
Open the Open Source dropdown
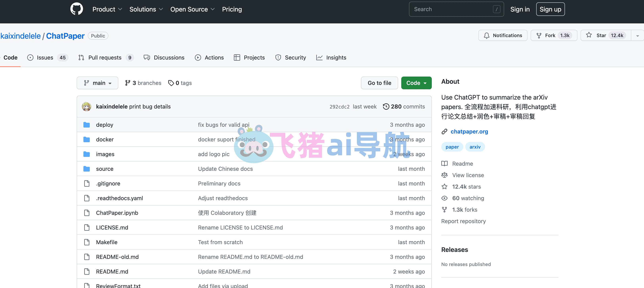pyautogui.click(x=192, y=9)
